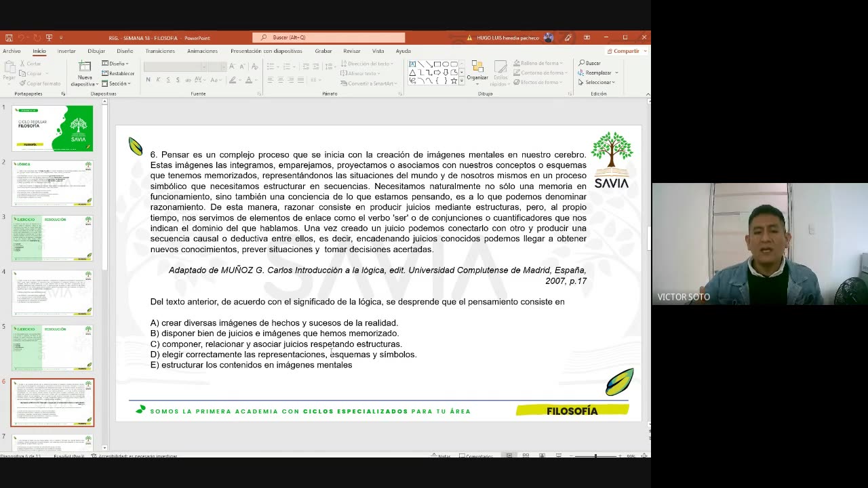Toggle italic (K) formatting
Image resolution: width=868 pixels, height=488 pixels.
point(158,80)
